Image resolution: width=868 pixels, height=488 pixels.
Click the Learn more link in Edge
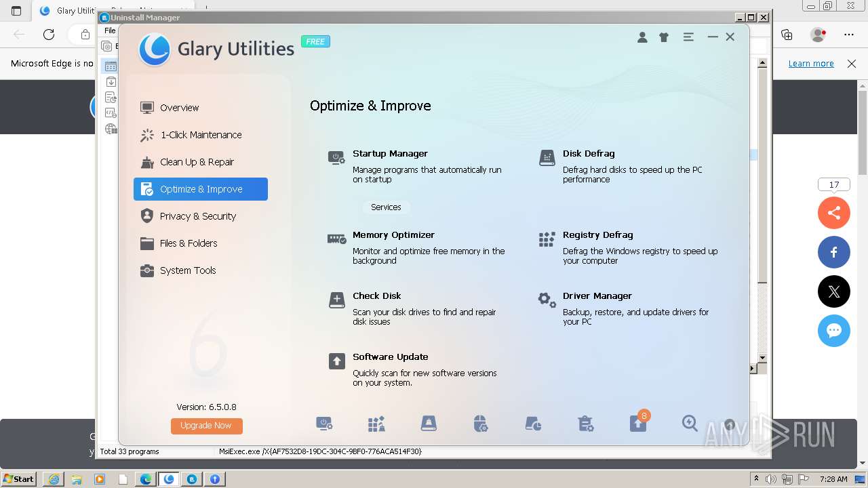tap(811, 64)
